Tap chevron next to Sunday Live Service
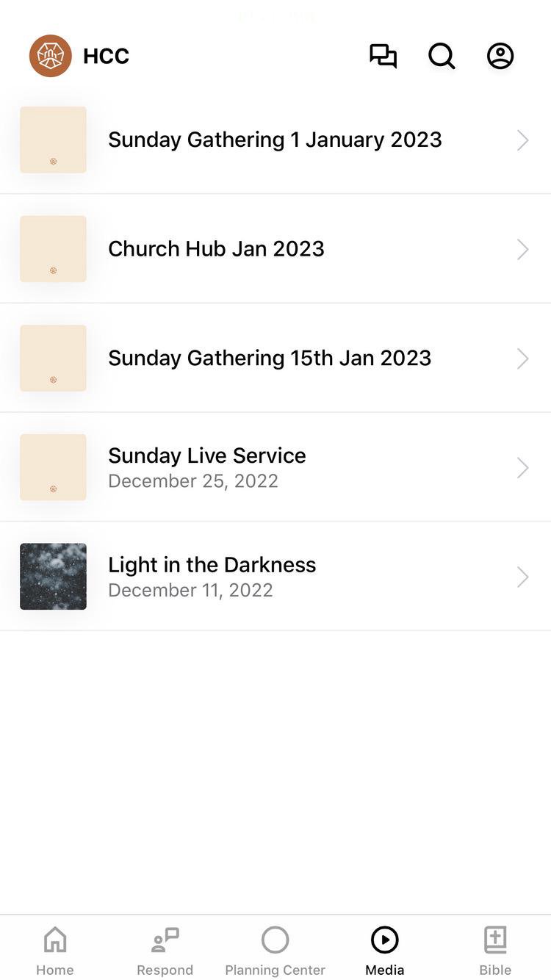551x980 pixels. pyautogui.click(x=522, y=468)
